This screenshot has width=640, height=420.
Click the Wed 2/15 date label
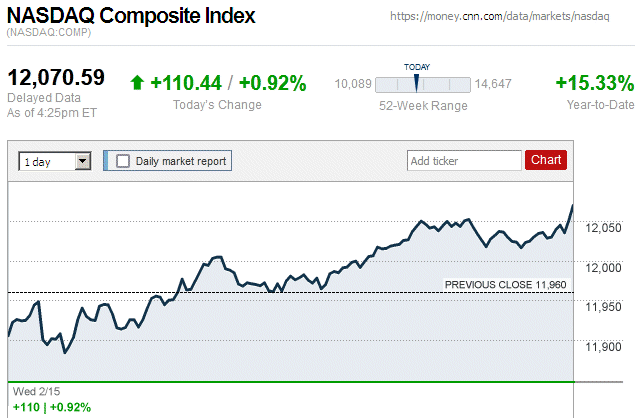click(35, 391)
